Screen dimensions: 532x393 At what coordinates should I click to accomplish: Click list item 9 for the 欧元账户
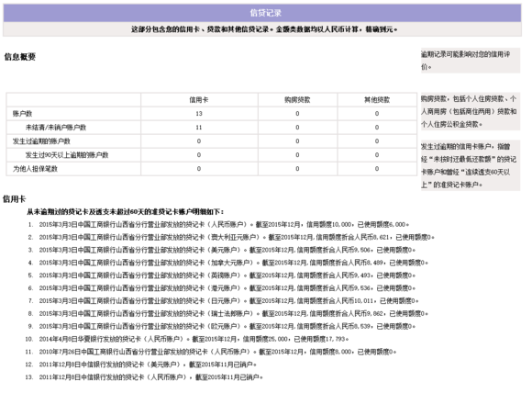222,326
